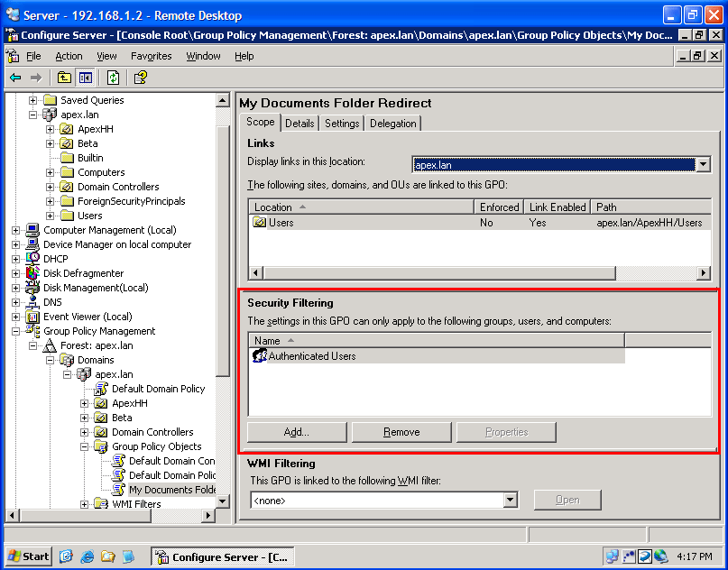Select the My Documents Folde... GPO tree item
This screenshot has height=570, width=728.
tap(172, 490)
